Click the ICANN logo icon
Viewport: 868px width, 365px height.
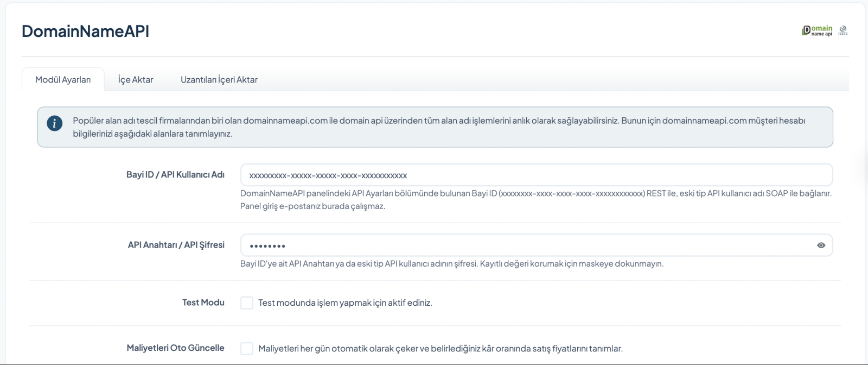pyautogui.click(x=843, y=30)
